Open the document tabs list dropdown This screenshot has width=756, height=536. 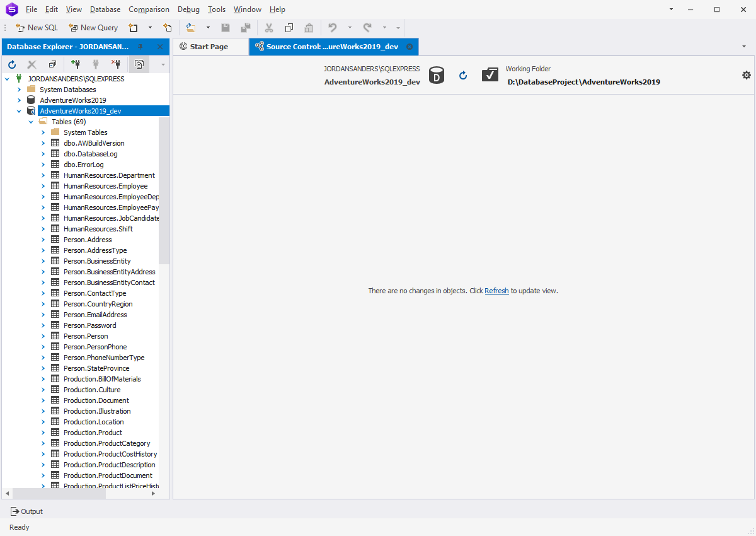point(744,47)
